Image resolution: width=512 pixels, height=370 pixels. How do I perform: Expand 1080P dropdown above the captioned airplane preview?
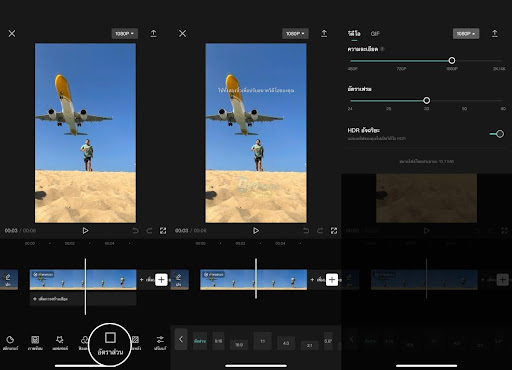pos(295,33)
